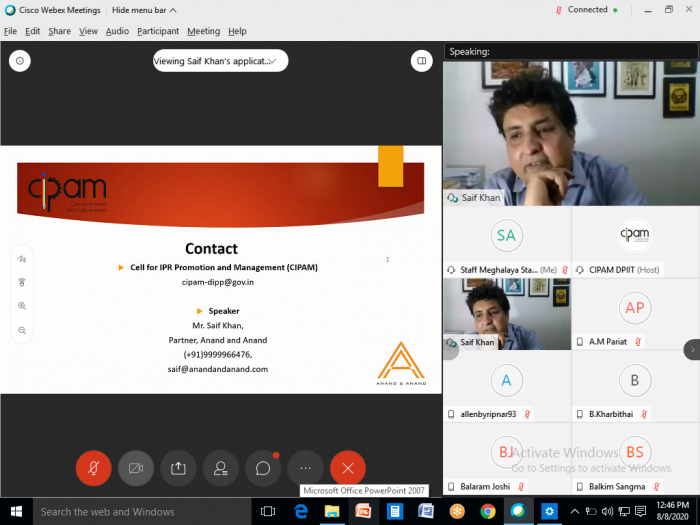Viewport: 700px width, 525px height.
Task: Open the Webex taskbar icon
Action: coord(518,512)
